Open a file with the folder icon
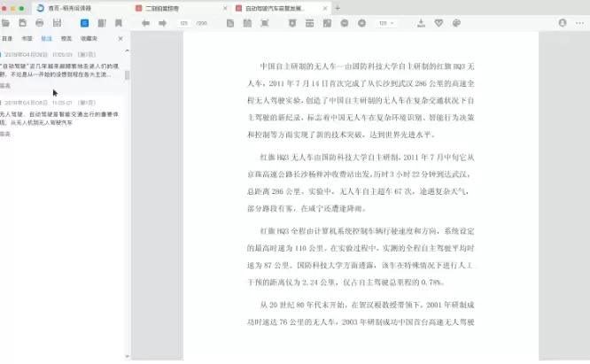The height and width of the screenshot is (364, 590). point(5,23)
